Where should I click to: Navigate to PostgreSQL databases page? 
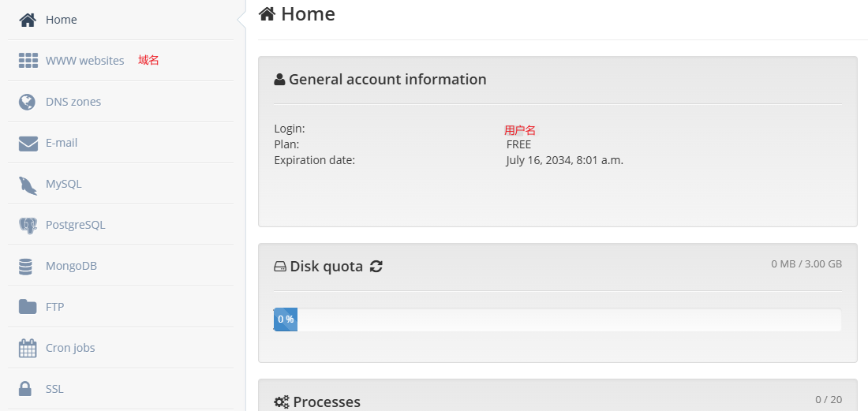pyautogui.click(x=75, y=225)
